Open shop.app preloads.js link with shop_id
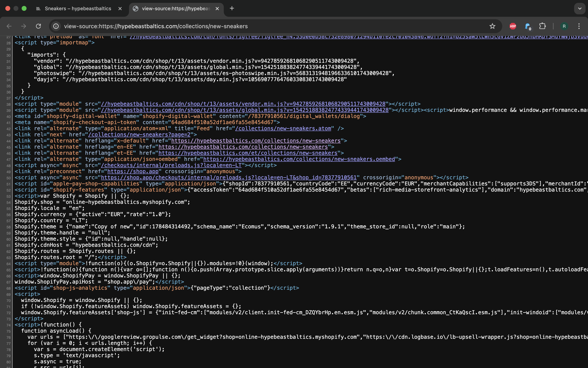 [x=229, y=178]
